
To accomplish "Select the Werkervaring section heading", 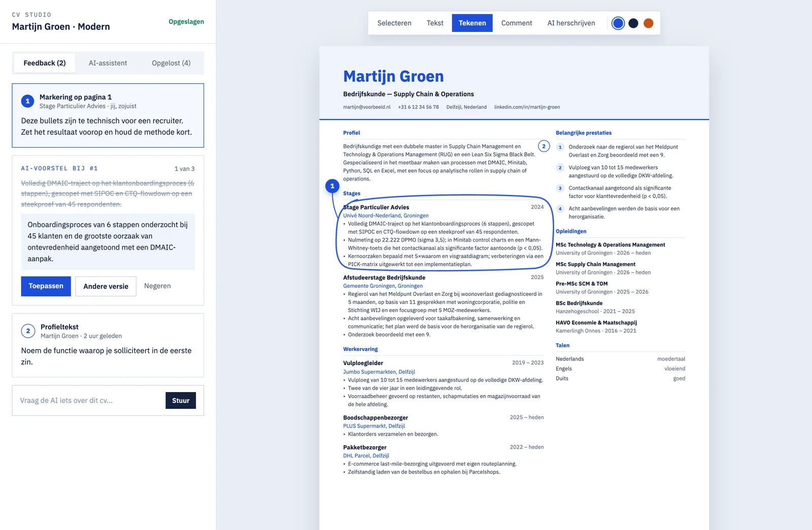I will coord(360,349).
